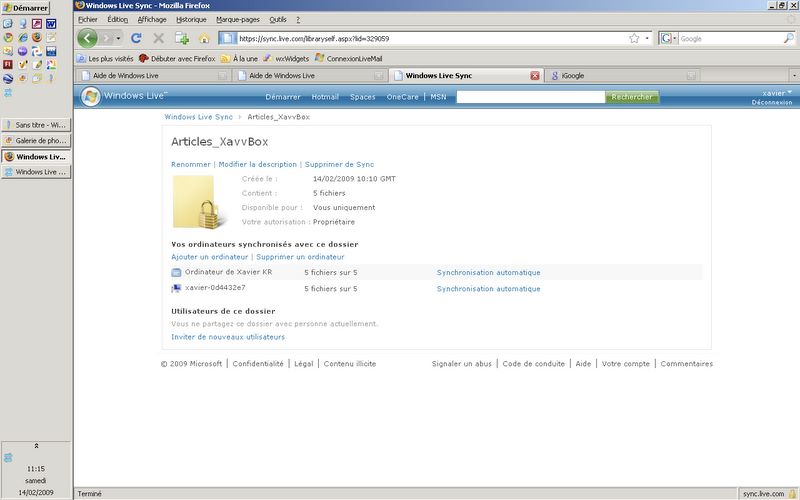Click the xavier-0d4432e7 computer icon
The image size is (800, 500).
176,289
